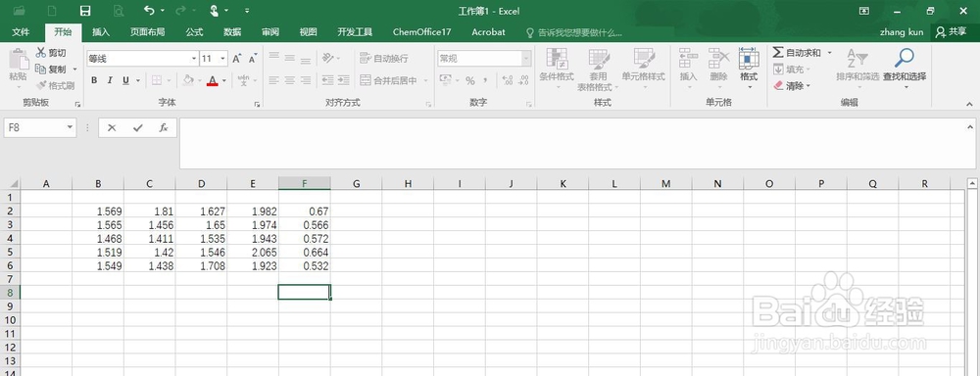
Task: Click Tell me what to do search box
Action: 573,32
